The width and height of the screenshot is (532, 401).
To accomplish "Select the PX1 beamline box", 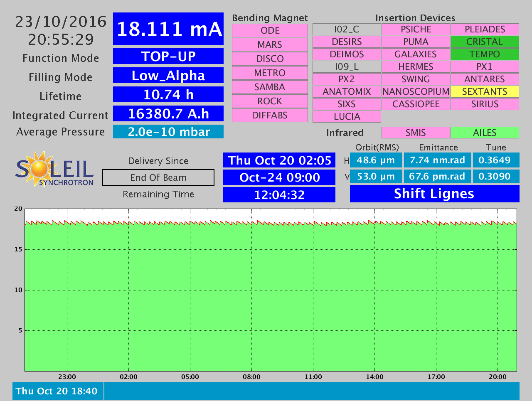I will pos(485,67).
